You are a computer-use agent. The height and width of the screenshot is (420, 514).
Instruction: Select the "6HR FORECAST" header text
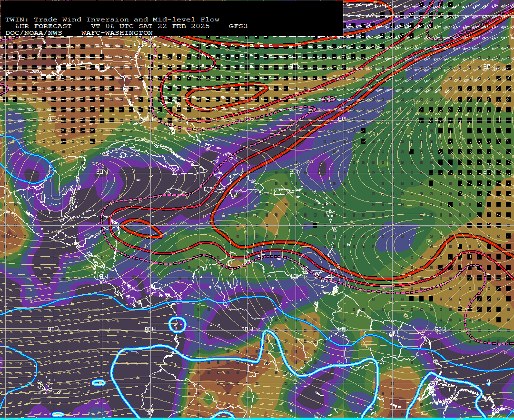pyautogui.click(x=43, y=26)
